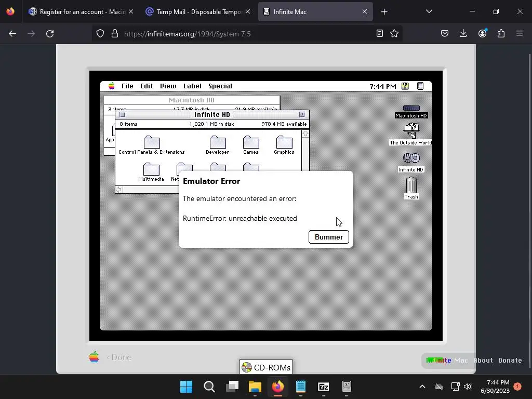This screenshot has height=399, width=532.
Task: Click the Apple logo below the screen
Action: (94, 357)
